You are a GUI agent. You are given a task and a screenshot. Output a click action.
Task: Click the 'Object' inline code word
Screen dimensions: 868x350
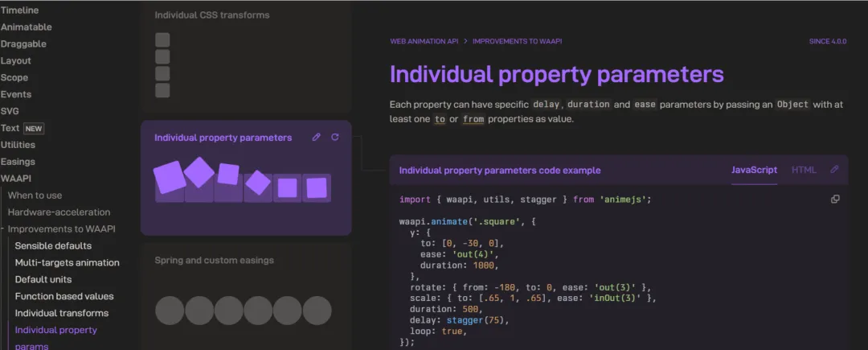[x=792, y=104]
